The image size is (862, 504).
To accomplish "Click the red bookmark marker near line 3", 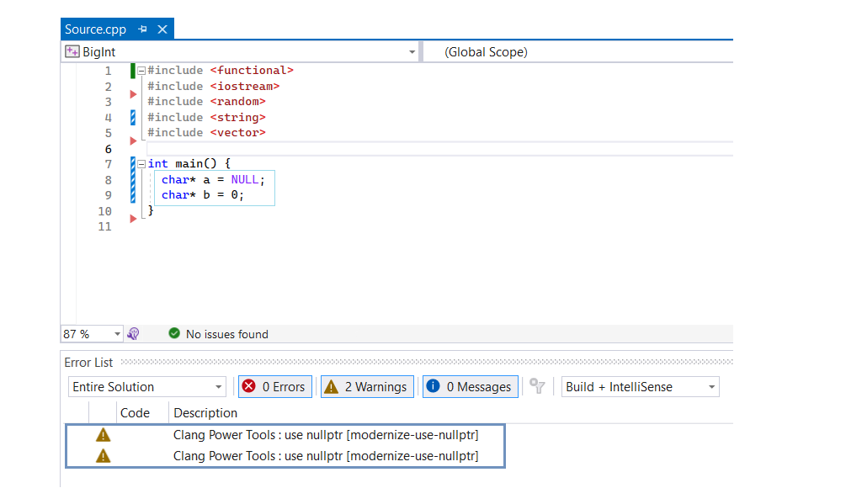I will [x=133, y=95].
